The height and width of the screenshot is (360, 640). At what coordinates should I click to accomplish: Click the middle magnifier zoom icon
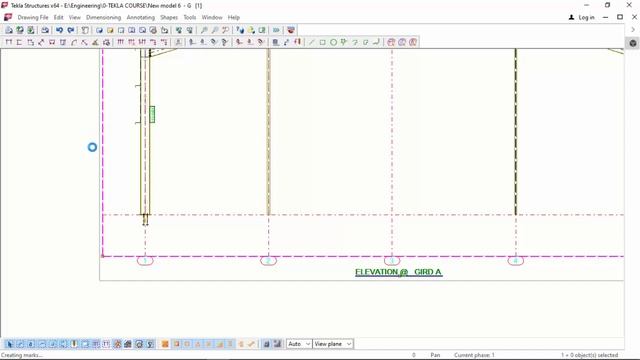[215, 30]
